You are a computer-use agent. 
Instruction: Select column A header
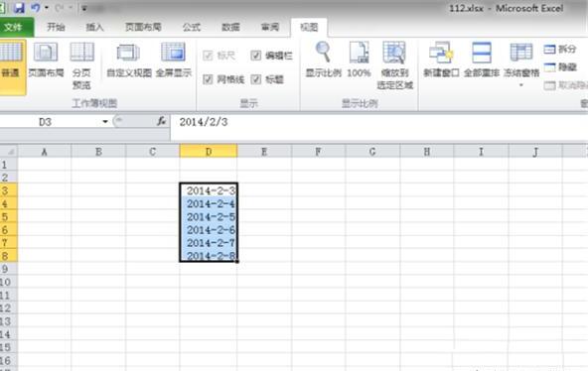[45, 152]
